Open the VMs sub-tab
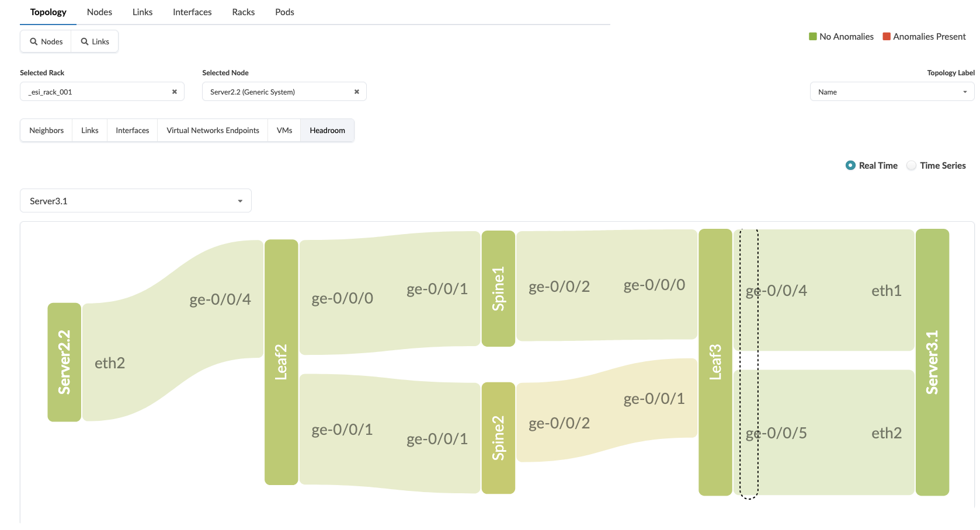The image size is (980, 530). [284, 130]
